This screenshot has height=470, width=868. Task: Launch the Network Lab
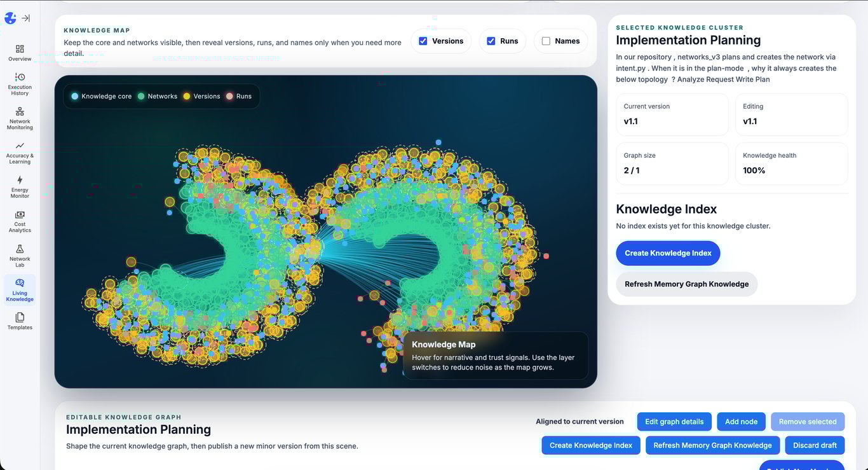coord(19,256)
